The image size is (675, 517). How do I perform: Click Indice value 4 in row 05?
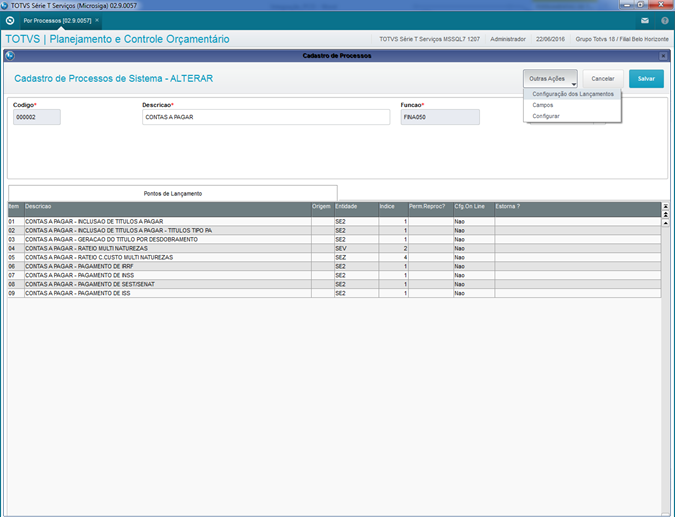point(393,257)
